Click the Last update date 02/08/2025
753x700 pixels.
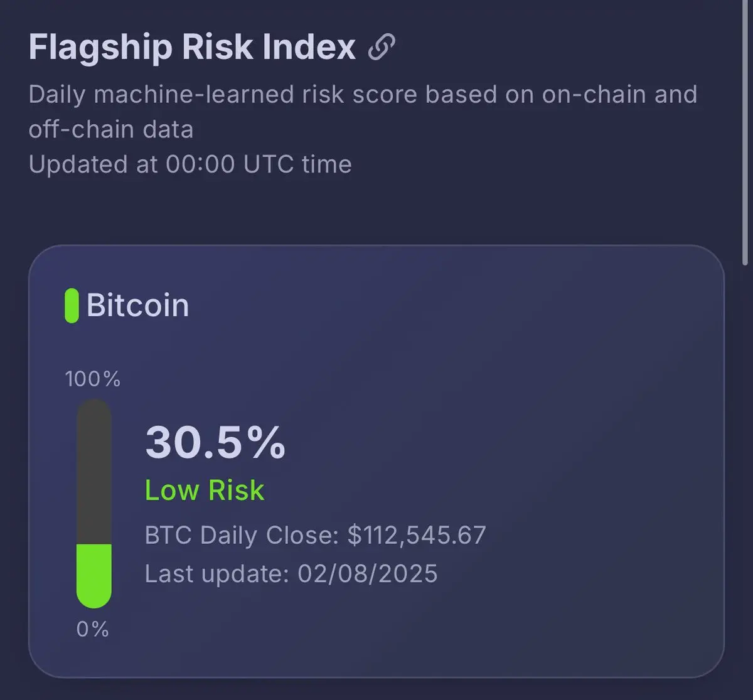click(x=368, y=574)
